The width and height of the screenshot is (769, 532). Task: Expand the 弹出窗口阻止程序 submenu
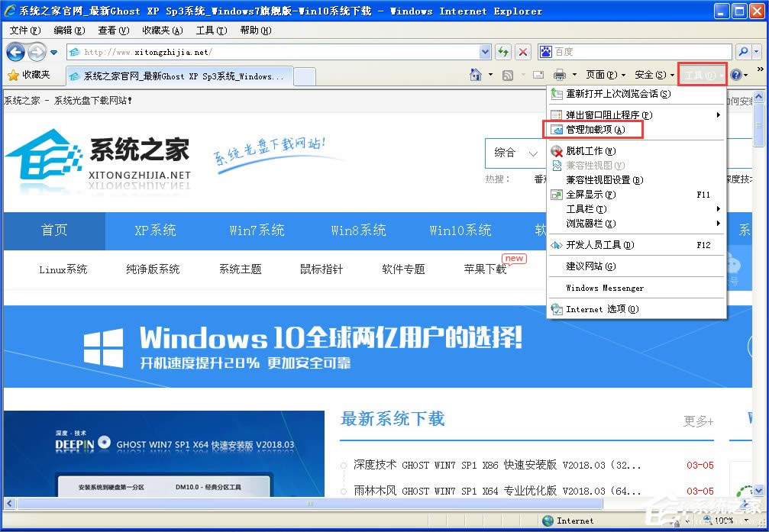pos(603,113)
